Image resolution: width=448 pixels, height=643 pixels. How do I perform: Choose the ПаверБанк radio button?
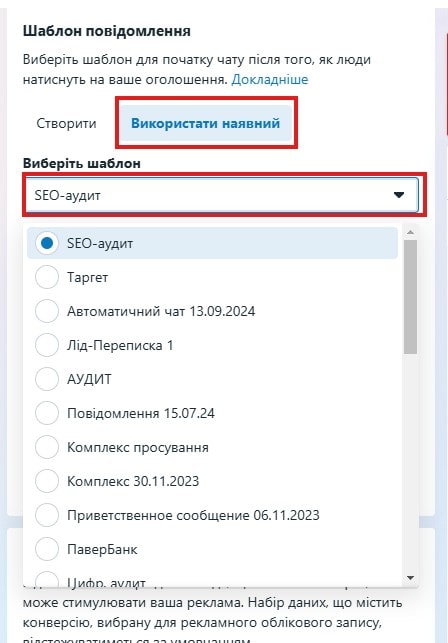[47, 549]
